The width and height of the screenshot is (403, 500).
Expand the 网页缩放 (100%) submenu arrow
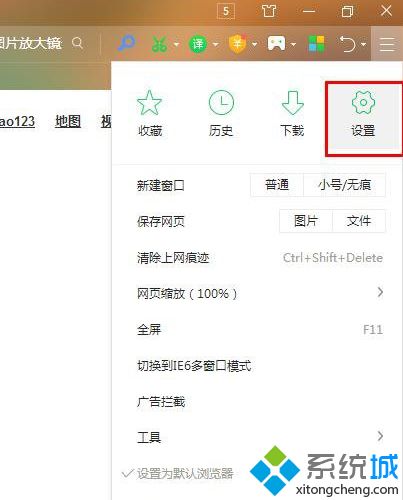pyautogui.click(x=380, y=292)
